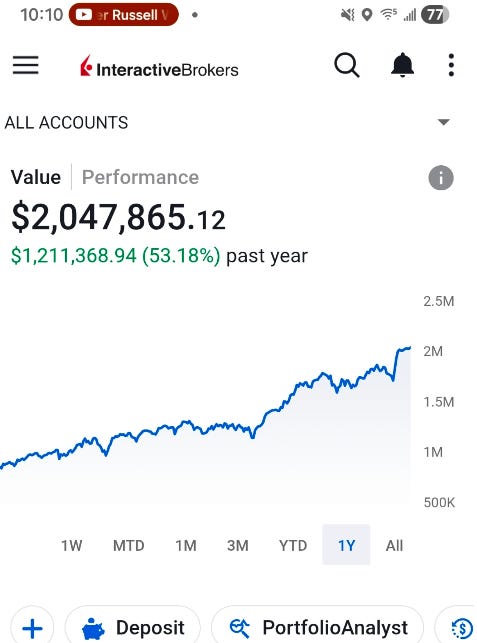Select the ALL ACCOUNTS label
This screenshot has width=477, height=643.
66,123
